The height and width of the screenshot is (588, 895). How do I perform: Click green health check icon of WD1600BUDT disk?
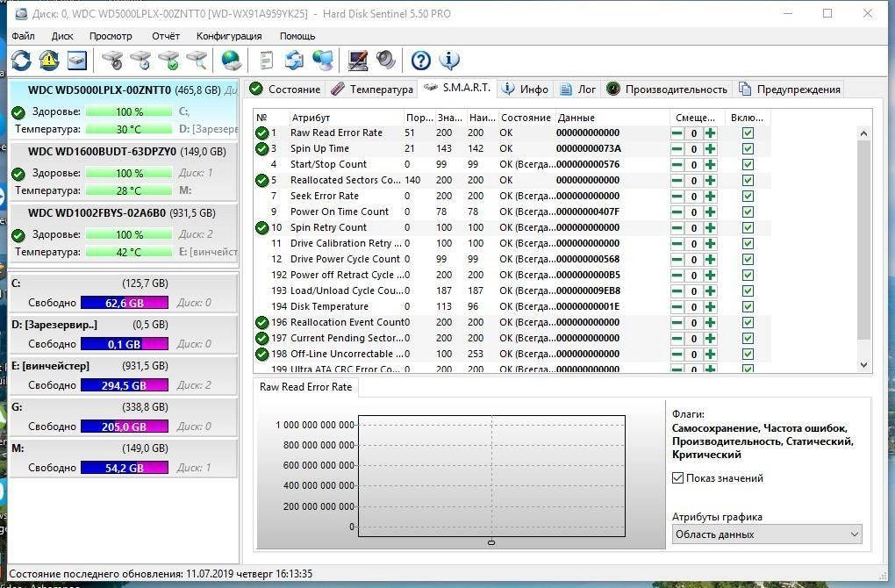pyautogui.click(x=18, y=173)
